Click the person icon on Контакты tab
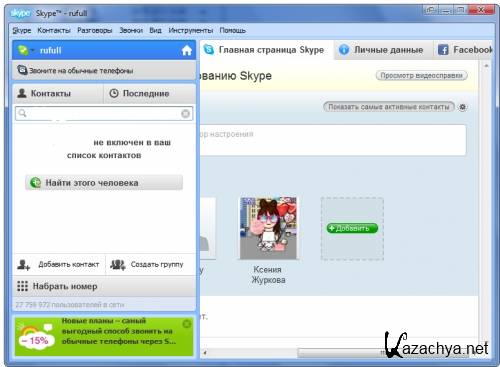Screen dimensions: 500x367 (x=22, y=93)
